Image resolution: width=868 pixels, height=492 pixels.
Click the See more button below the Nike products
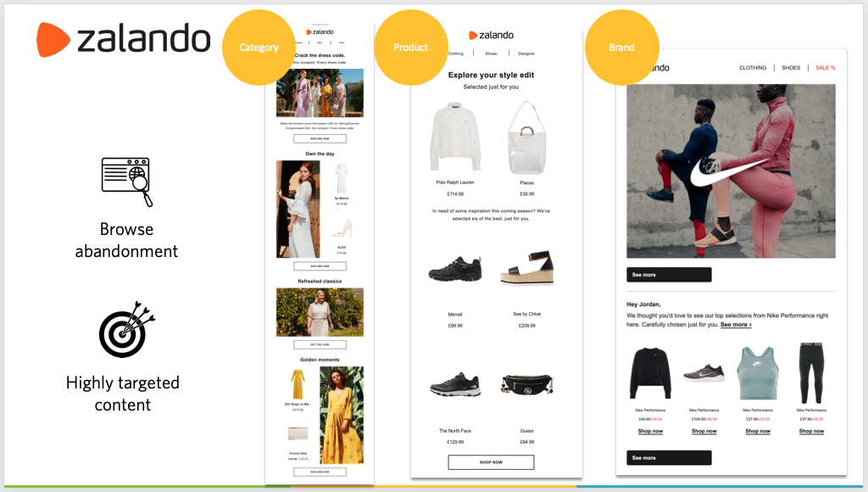669,458
